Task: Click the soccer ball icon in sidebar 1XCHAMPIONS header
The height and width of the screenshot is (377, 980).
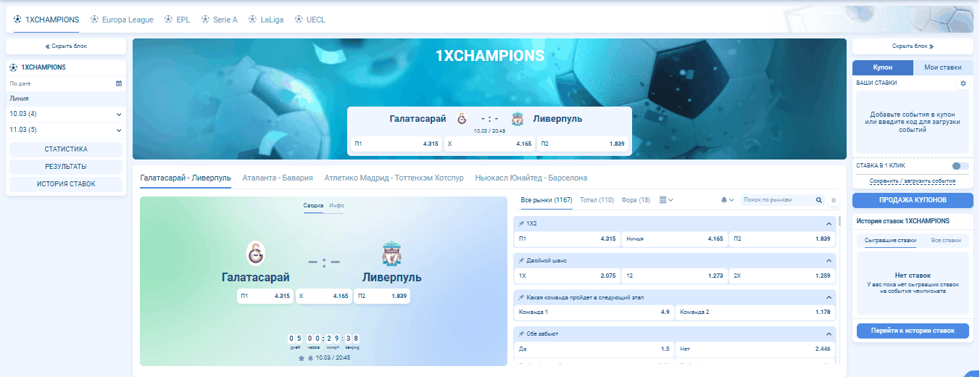Action: 13,67
